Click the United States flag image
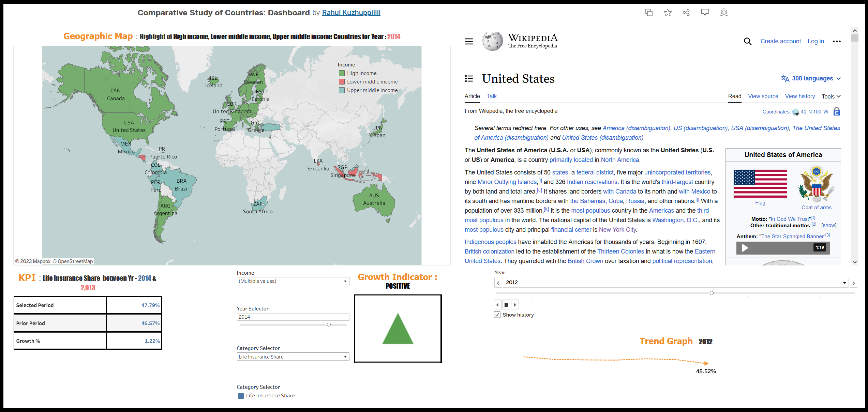868x412 pixels. pyautogui.click(x=760, y=184)
